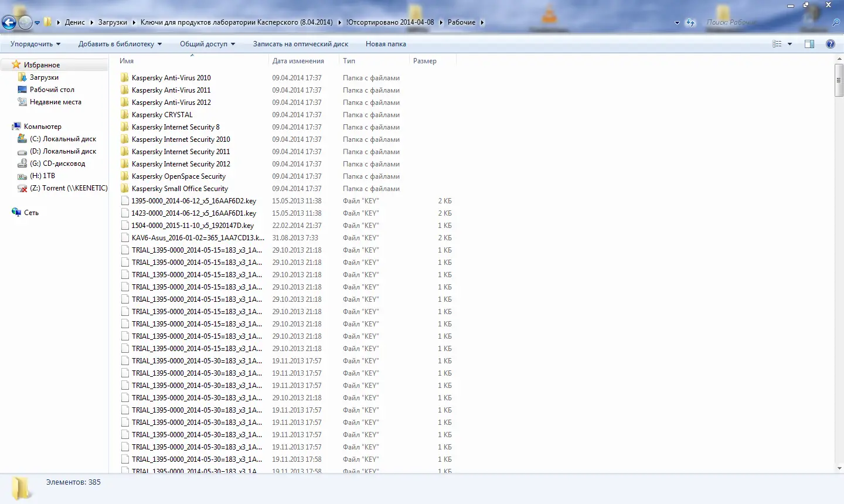844x504 pixels.
Task: Open the Добавить в библиотеку dropdown
Action: coord(120,44)
